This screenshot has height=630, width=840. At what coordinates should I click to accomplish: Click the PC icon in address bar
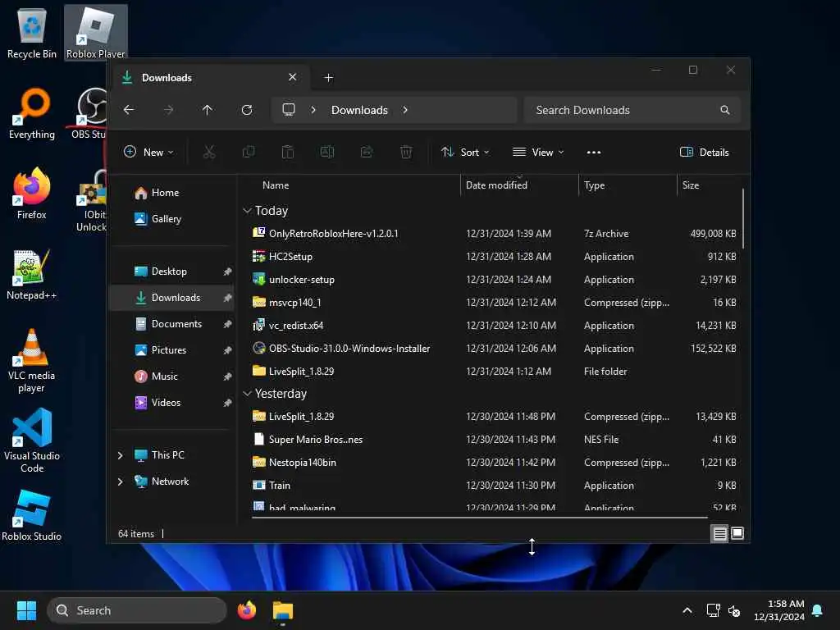click(289, 110)
